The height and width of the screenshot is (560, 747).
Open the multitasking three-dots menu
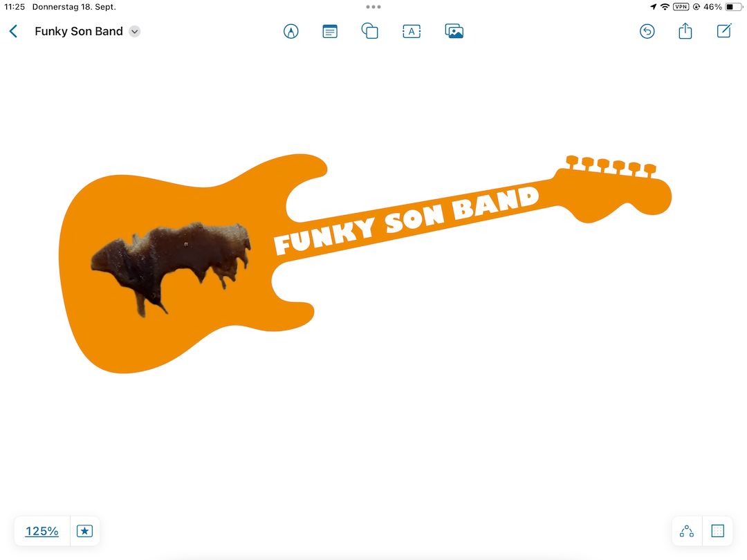373,7
